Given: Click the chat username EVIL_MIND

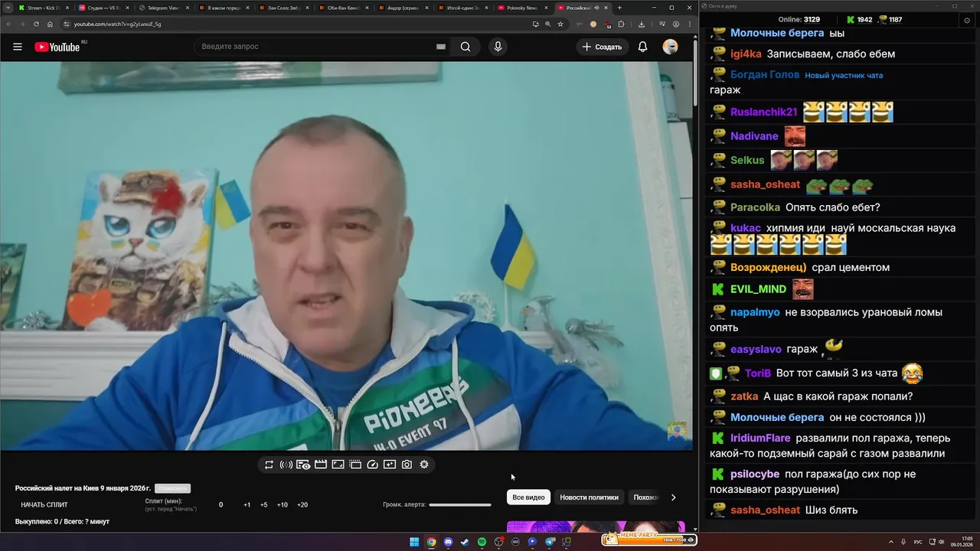Looking at the screenshot, I should tap(758, 289).
